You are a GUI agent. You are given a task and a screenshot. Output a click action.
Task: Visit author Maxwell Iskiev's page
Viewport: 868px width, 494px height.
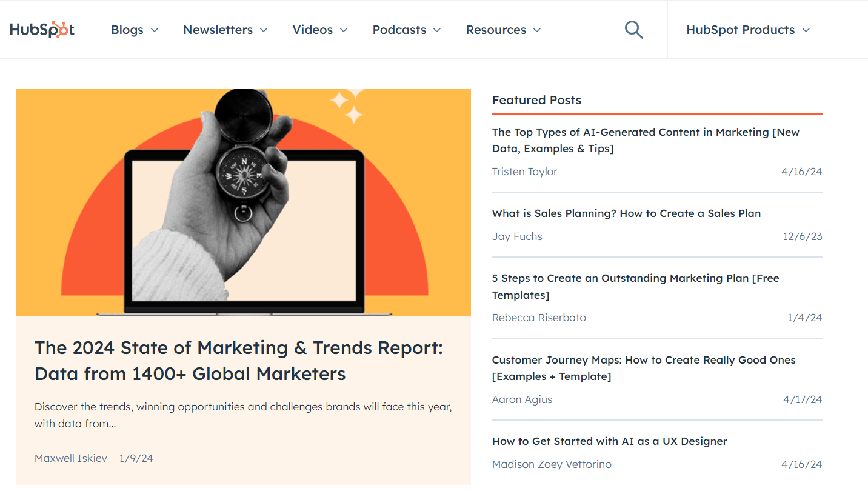point(71,458)
